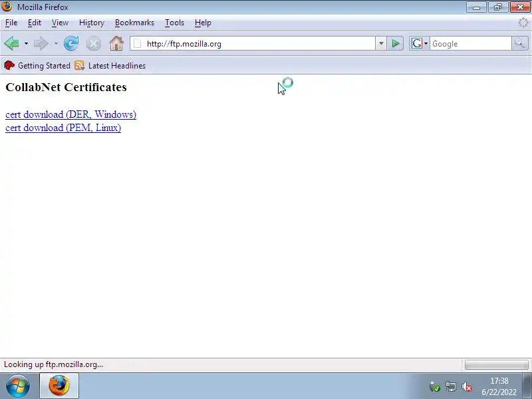Open the Help menu
532x399 pixels.
pos(203,23)
